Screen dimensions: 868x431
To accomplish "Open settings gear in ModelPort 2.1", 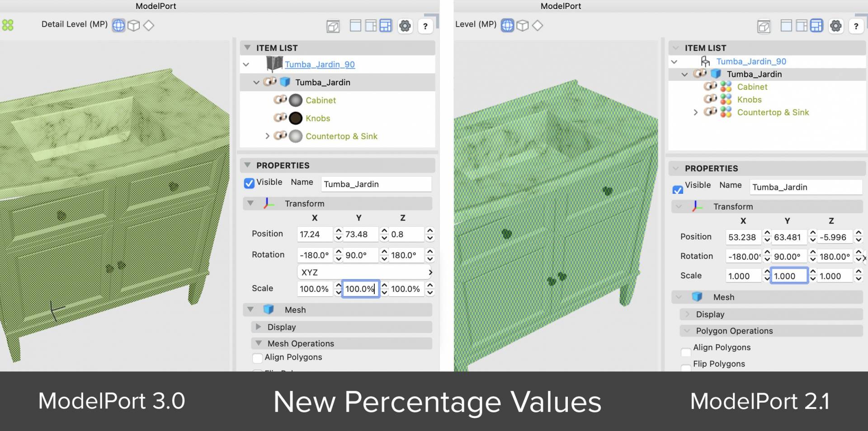I will pyautogui.click(x=836, y=26).
